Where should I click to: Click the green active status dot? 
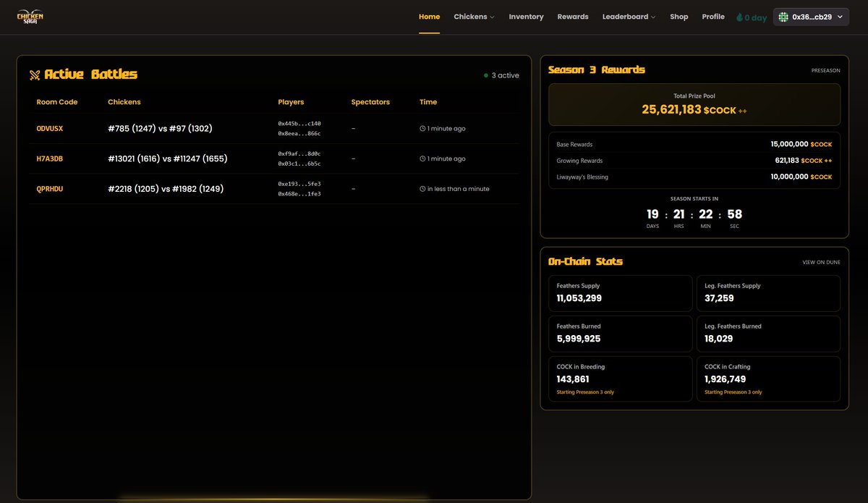coord(486,75)
